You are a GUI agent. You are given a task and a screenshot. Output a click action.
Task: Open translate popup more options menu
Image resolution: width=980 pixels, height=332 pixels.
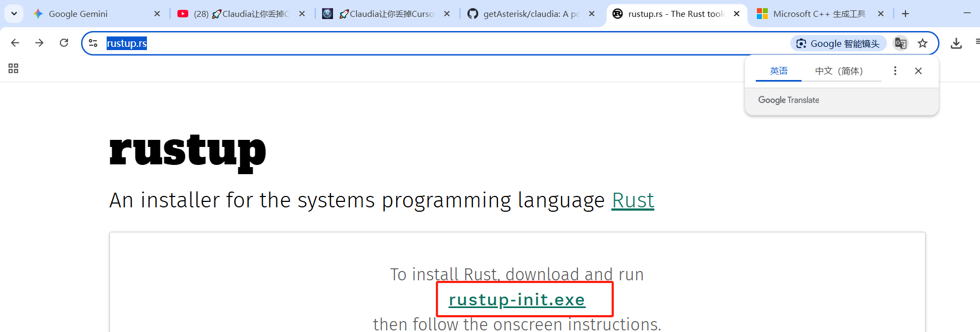895,71
